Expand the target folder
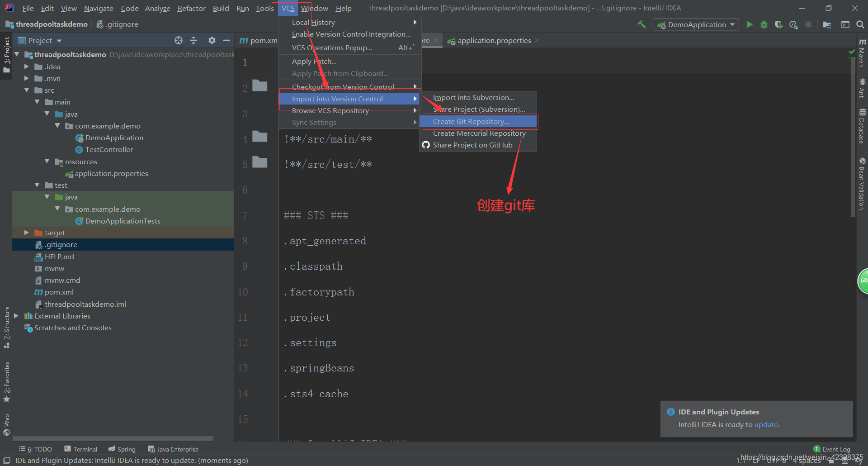 point(27,232)
